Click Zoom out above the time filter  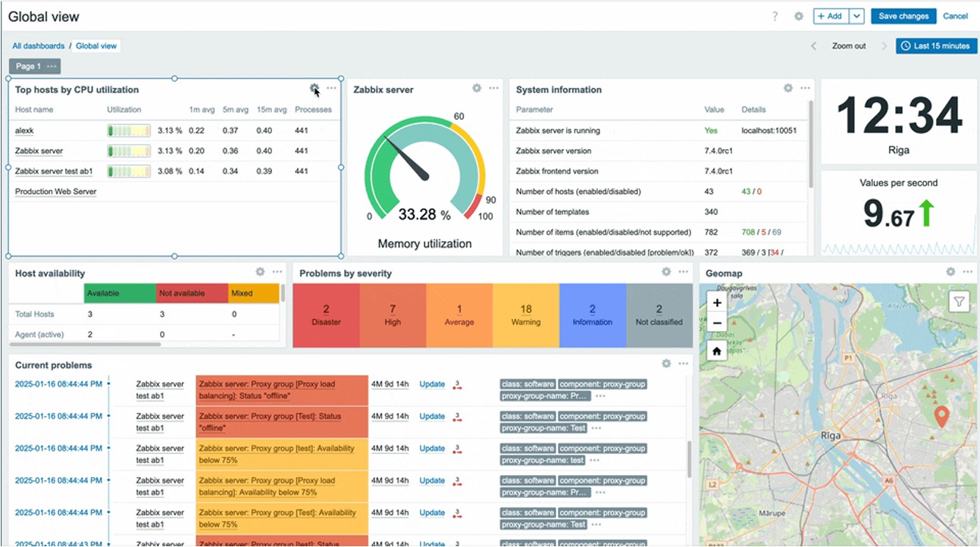coord(849,46)
